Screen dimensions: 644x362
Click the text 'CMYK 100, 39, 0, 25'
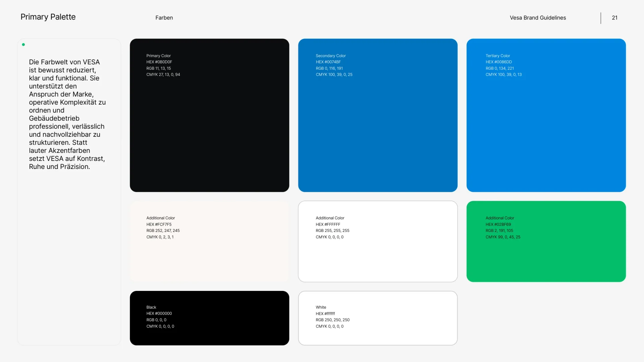pyautogui.click(x=334, y=75)
